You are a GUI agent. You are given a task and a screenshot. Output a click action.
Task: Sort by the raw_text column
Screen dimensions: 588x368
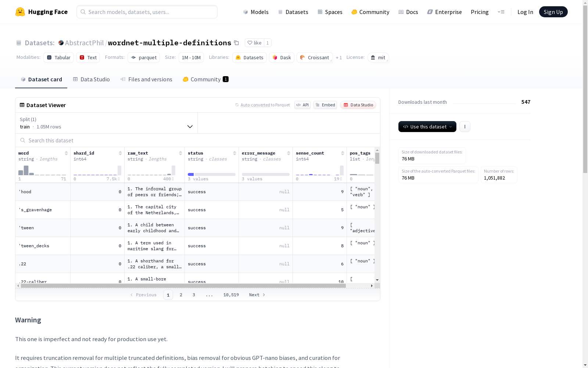180,153
